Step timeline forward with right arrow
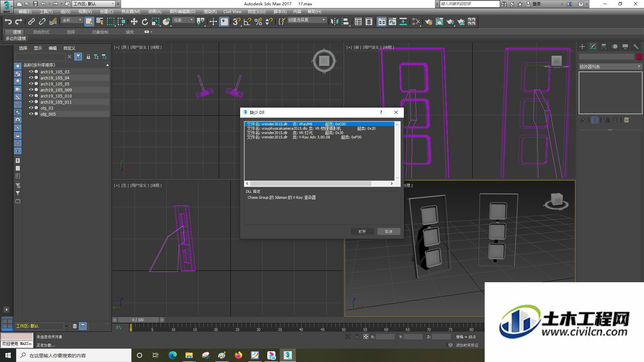 tap(162, 320)
